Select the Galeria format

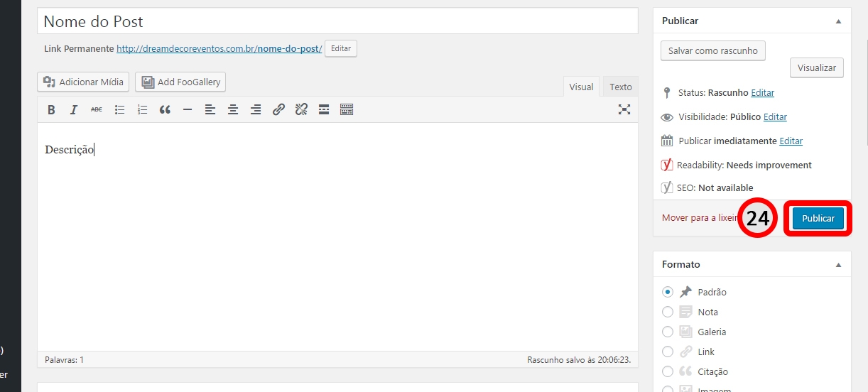667,332
